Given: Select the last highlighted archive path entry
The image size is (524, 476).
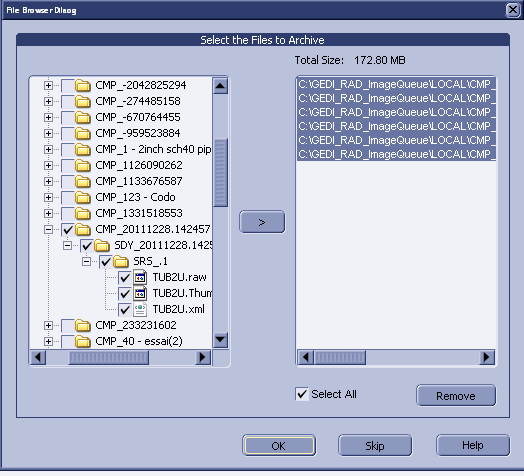Looking at the screenshot, I should tap(396, 154).
